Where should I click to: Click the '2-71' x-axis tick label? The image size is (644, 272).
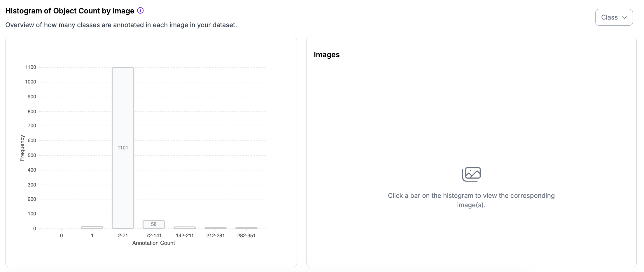click(123, 236)
